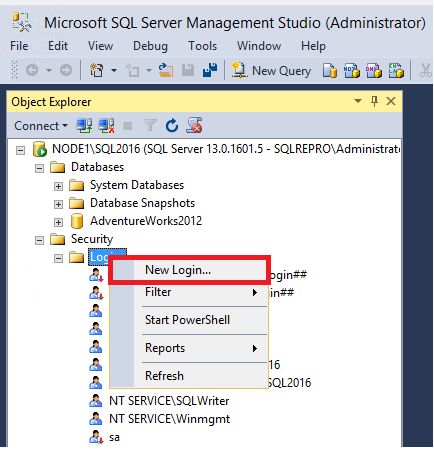Click the AdventureWorks2012 database cylinder icon
Viewport: 434px width, 450px height.
(x=77, y=221)
